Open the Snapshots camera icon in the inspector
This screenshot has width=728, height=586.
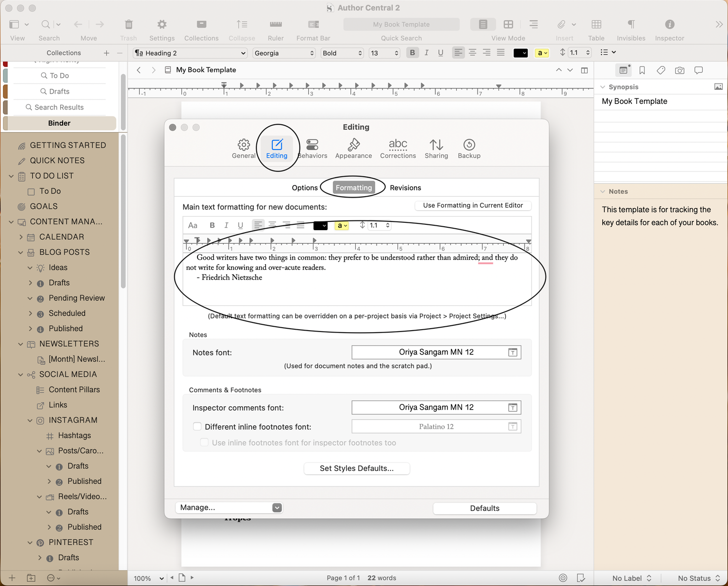click(x=679, y=70)
